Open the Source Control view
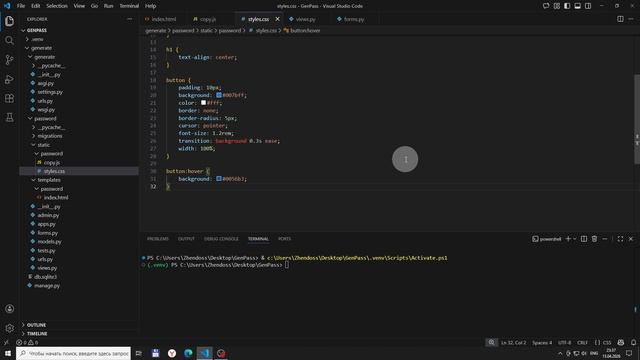640x360 pixels. [x=9, y=60]
